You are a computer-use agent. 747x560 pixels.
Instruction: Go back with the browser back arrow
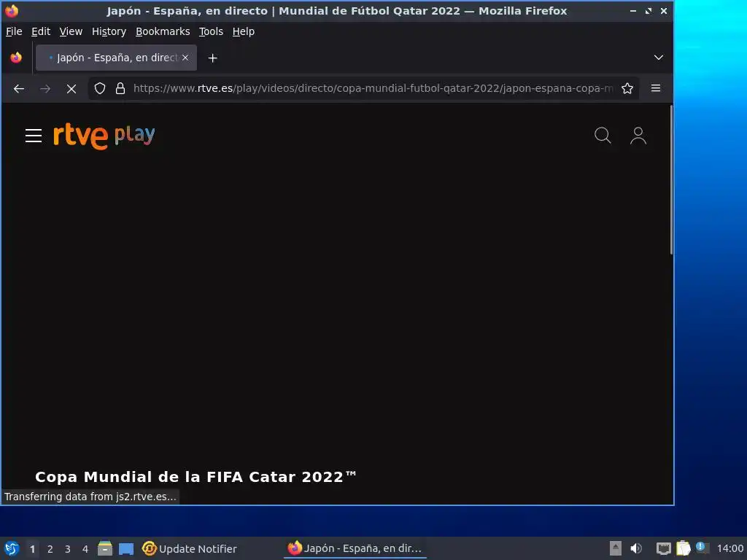pyautogui.click(x=19, y=88)
